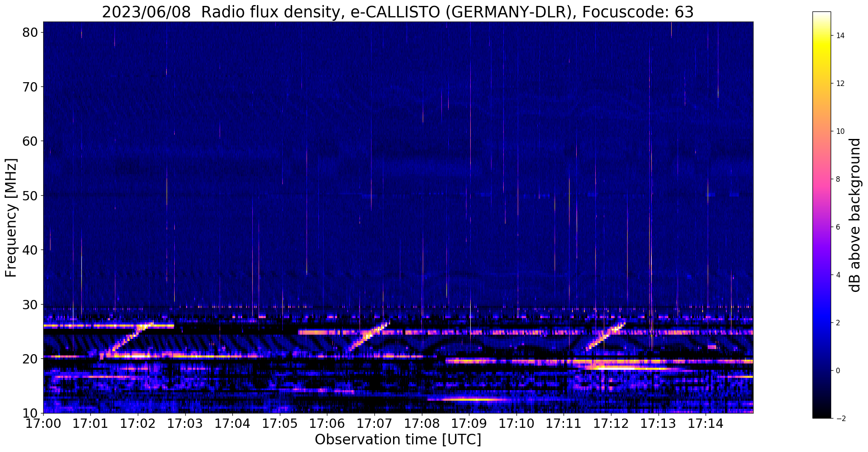868x452 pixels.
Task: Click the 17:14 time tick label
Action: 706,424
